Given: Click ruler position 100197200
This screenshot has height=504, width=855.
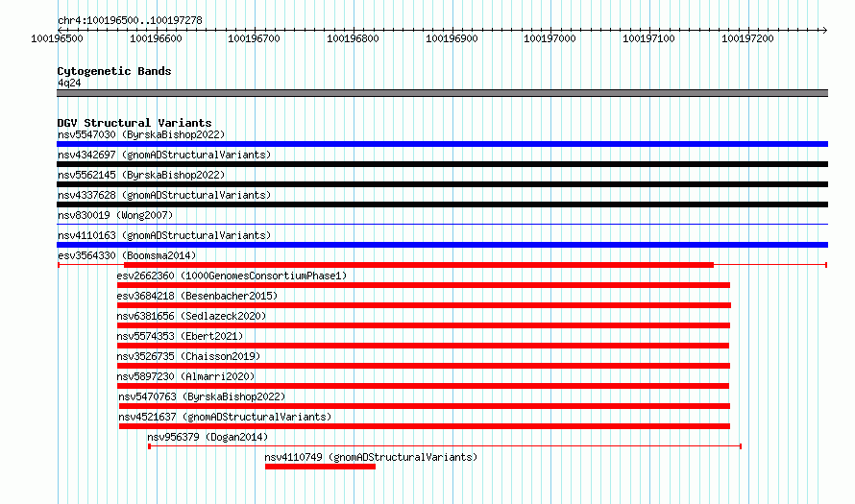Looking at the screenshot, I should [x=747, y=38].
